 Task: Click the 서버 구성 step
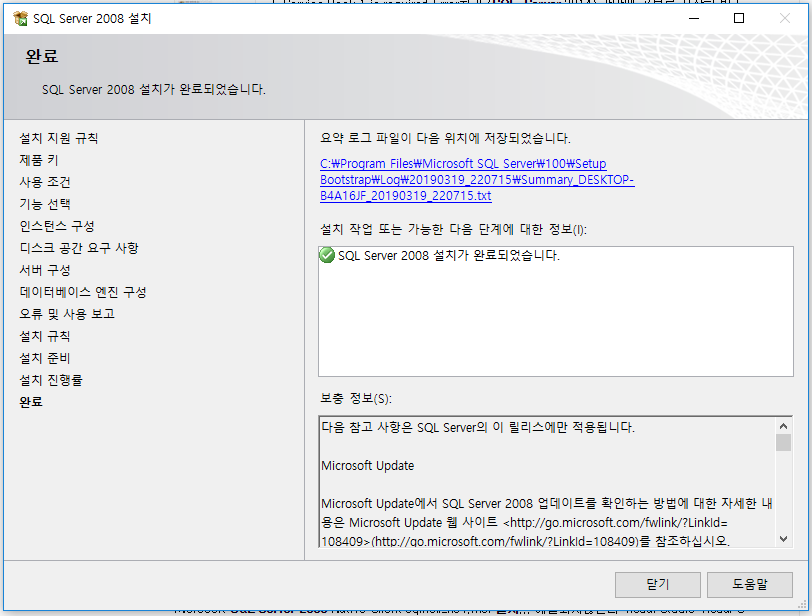[x=45, y=270]
